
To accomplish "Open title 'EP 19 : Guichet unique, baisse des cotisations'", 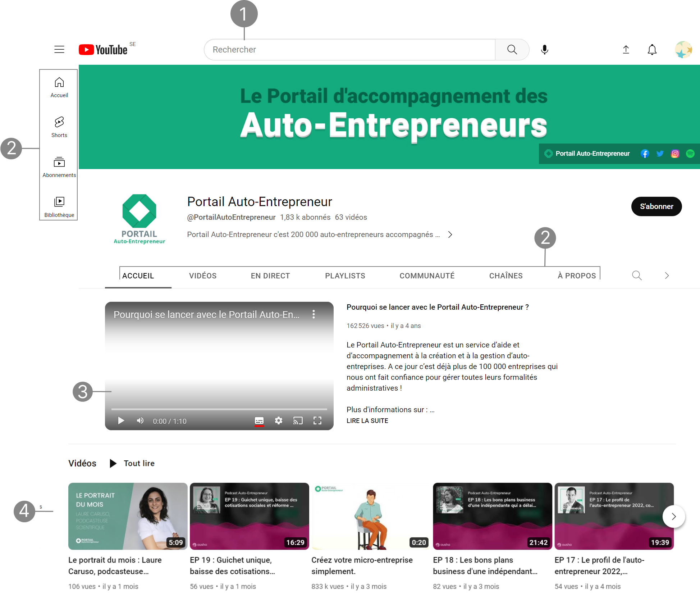I will tap(232, 566).
